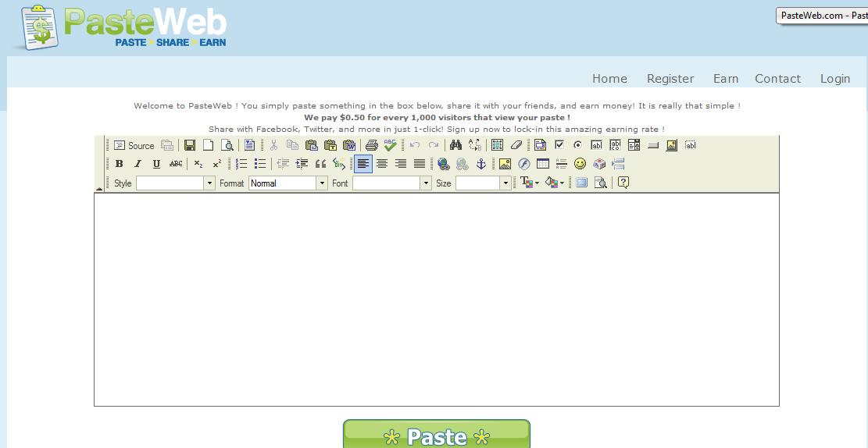Image resolution: width=868 pixels, height=448 pixels.
Task: Insert an Anchor with the anchor icon
Action: click(481, 164)
